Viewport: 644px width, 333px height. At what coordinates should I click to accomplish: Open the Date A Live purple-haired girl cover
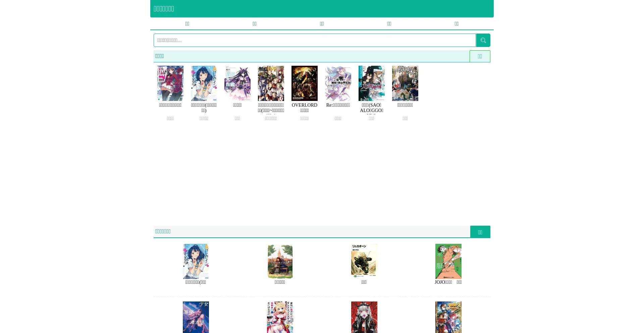coord(237,83)
